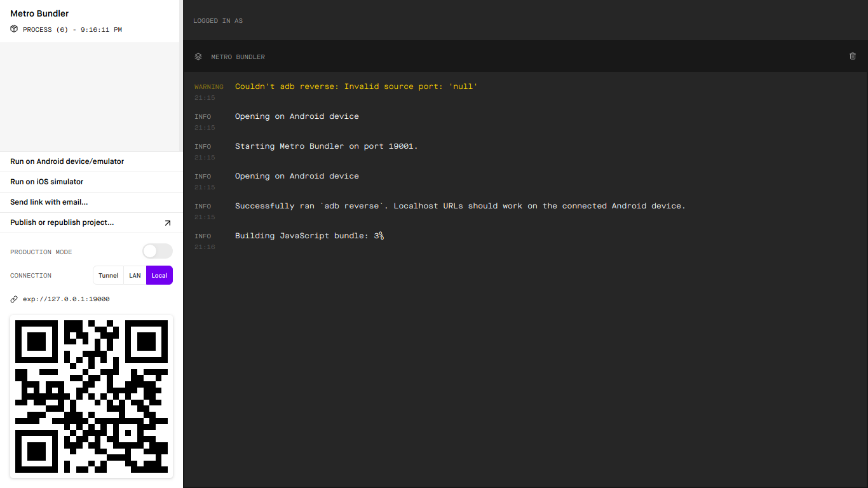The width and height of the screenshot is (868, 488).
Task: Select the Metro Bundler process entry
Action: coord(39,13)
